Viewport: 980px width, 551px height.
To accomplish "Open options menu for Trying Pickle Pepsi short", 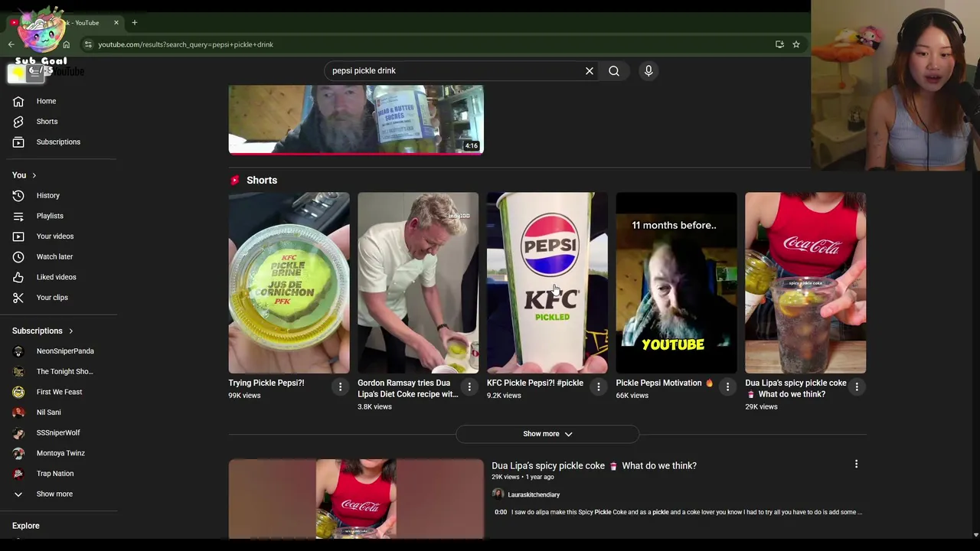I will (x=340, y=386).
